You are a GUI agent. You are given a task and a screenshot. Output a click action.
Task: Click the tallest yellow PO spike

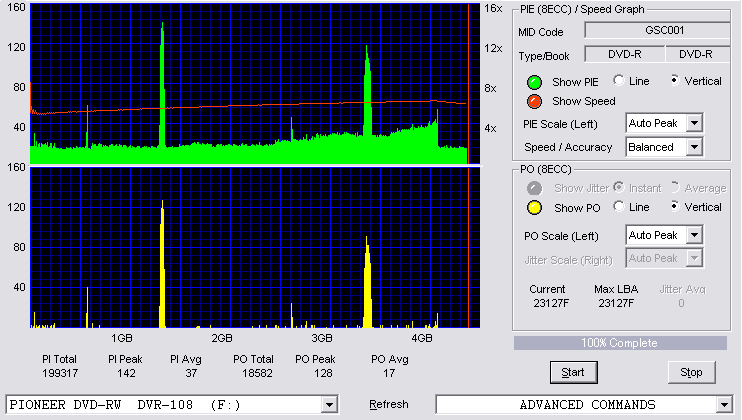tap(162, 263)
